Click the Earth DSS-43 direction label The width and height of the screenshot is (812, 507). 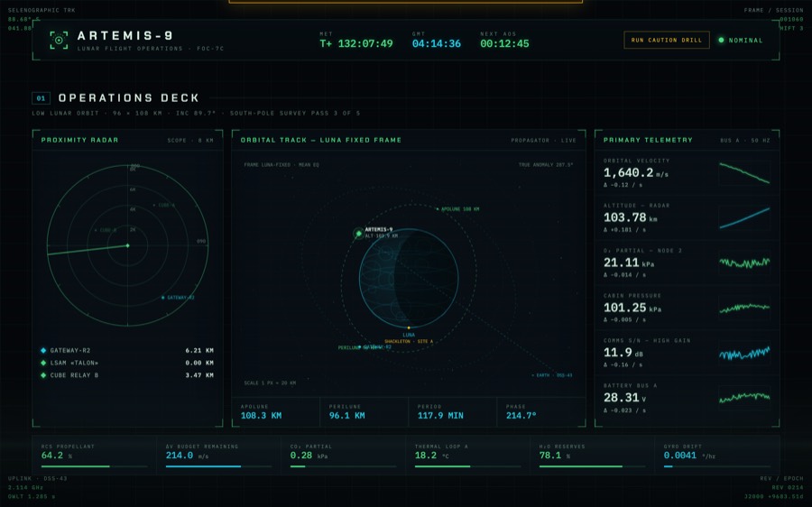coord(552,375)
